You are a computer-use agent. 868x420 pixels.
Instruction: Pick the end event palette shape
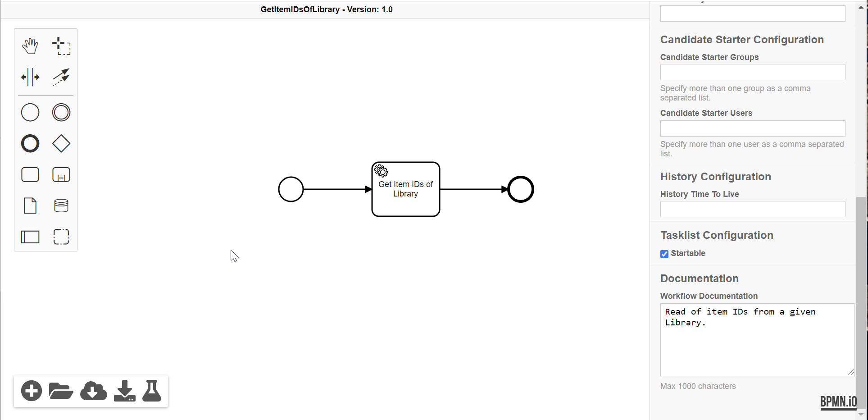(x=30, y=144)
